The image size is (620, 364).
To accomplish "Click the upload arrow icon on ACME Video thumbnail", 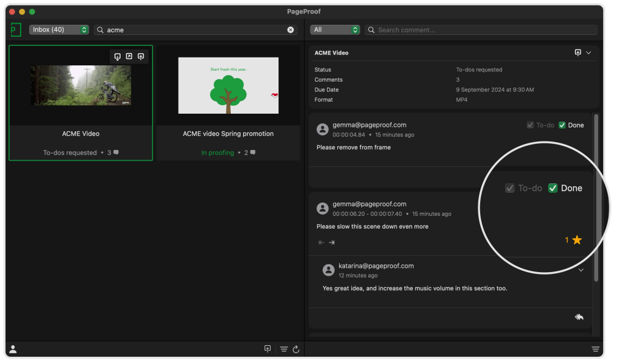I will pyautogui.click(x=140, y=56).
